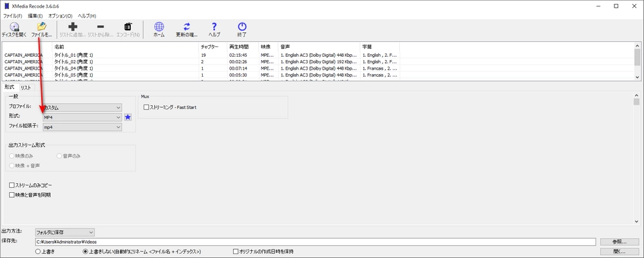644x258 pixels.
Task: Expand the プロファイル dropdown showing カスタム
Action: click(82, 107)
